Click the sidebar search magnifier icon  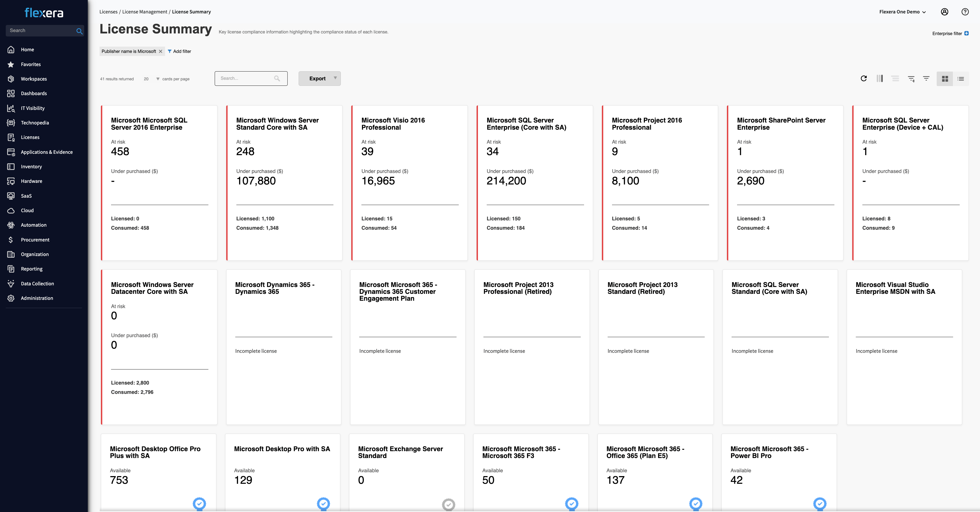pyautogui.click(x=79, y=31)
